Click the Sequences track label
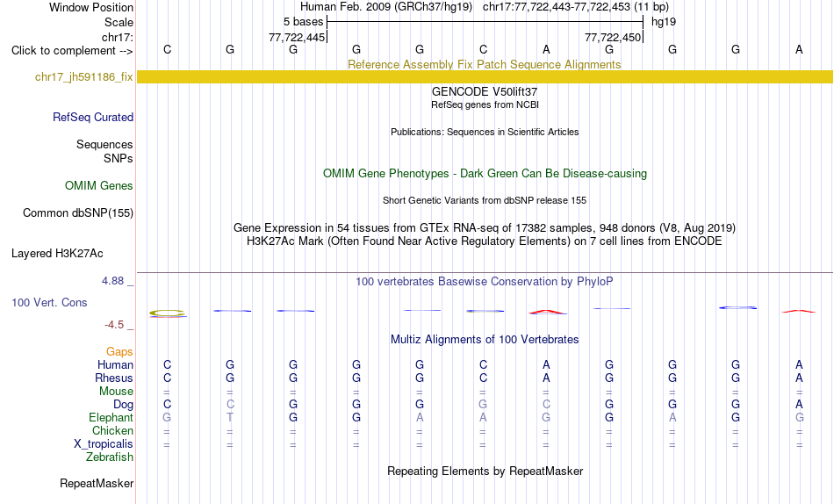The height and width of the screenshot is (504, 834). coord(104,144)
